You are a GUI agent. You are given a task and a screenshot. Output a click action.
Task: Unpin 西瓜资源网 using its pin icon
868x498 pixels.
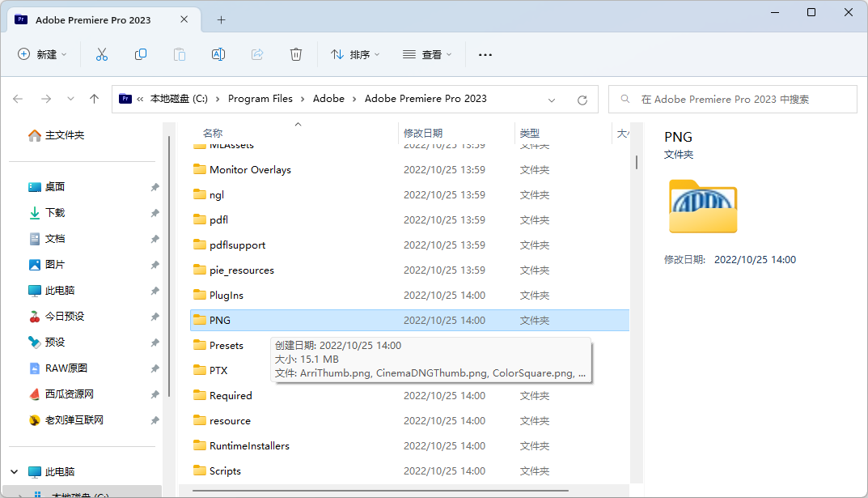coord(155,394)
